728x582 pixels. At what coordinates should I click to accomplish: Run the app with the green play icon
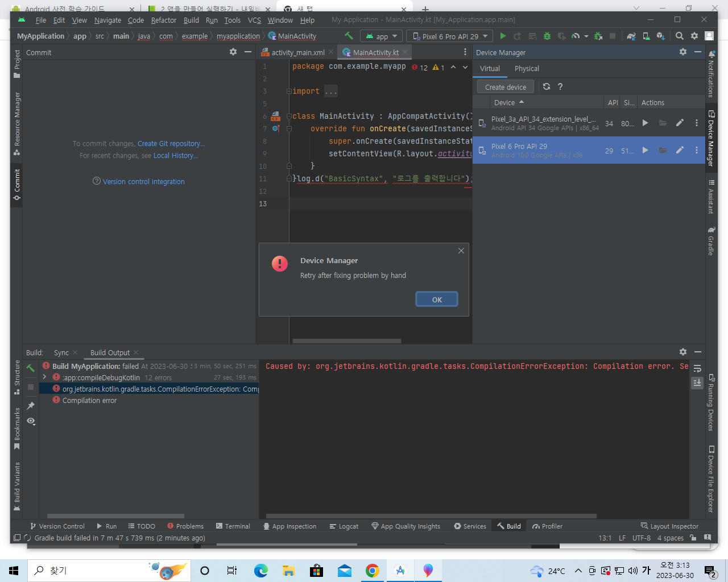[503, 36]
